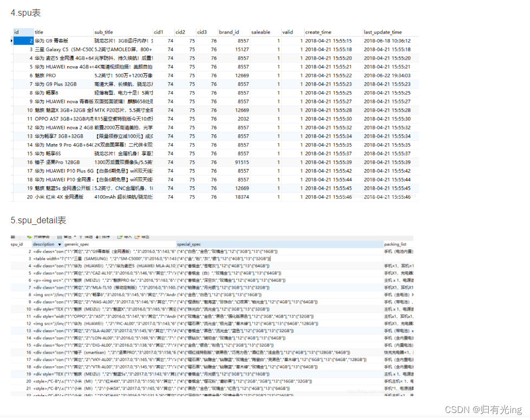This screenshot has width=530, height=420.
Task: Click the 排序 sort toolbar button
Action: click(103, 237)
